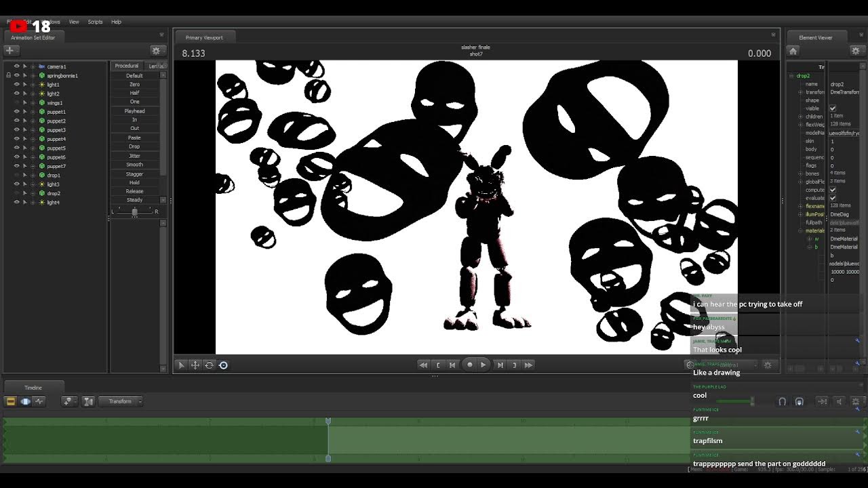The height and width of the screenshot is (488, 868).
Task: Toggle timeline snap magnet icon
Action: (x=782, y=402)
